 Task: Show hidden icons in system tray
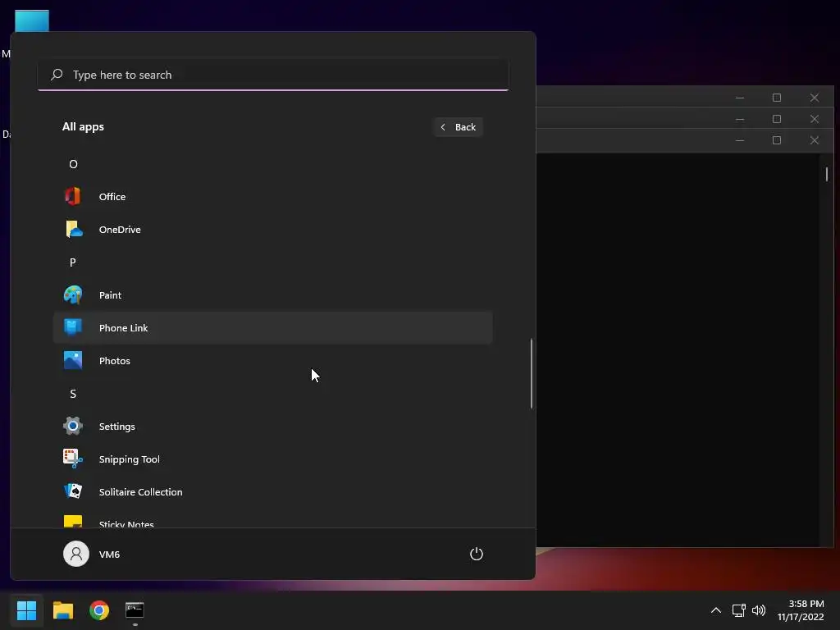(715, 610)
